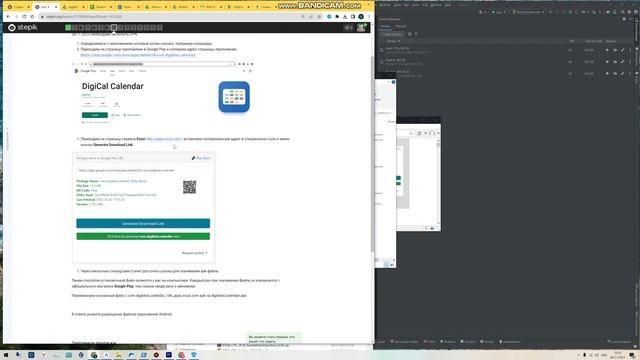Click the Stepik logo
Viewport: 640px width, 360px height.
point(23,27)
